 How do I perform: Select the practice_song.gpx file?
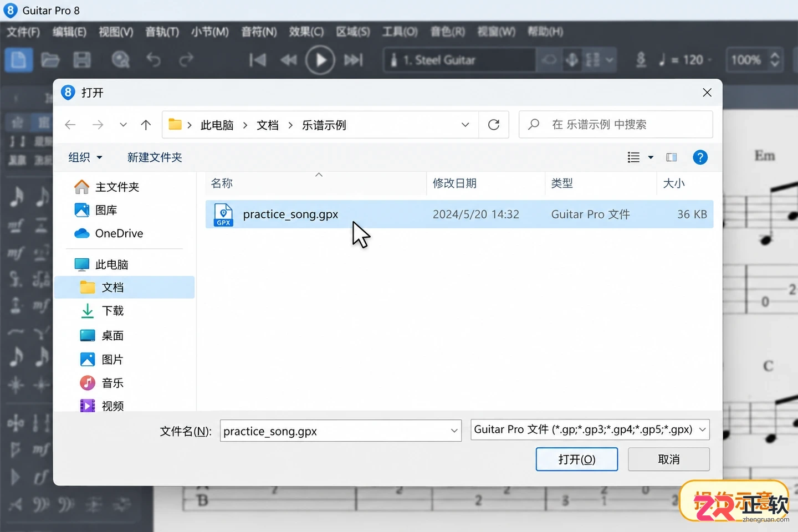coord(459,214)
